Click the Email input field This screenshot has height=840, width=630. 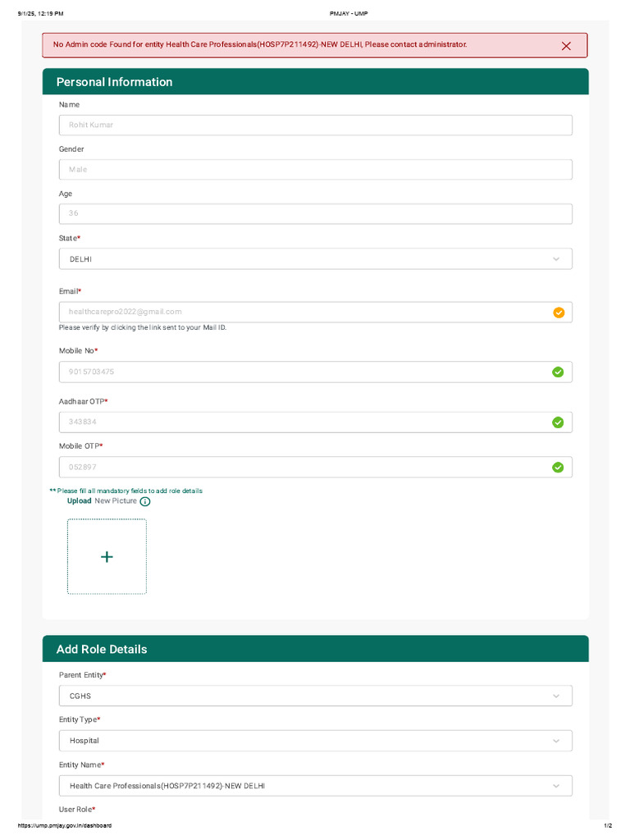coord(316,312)
